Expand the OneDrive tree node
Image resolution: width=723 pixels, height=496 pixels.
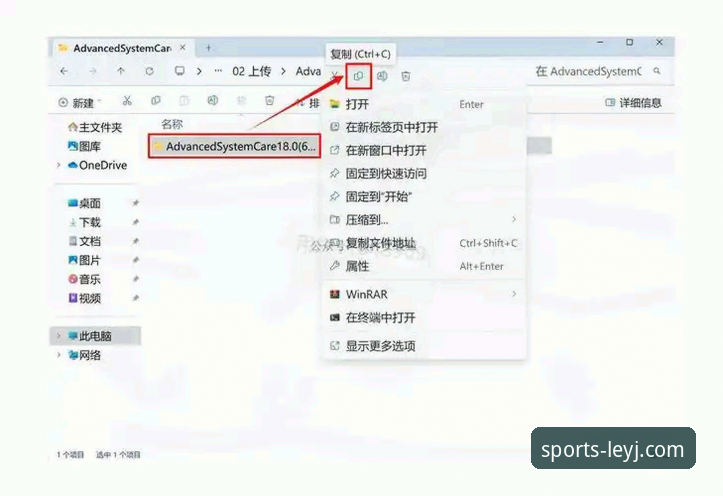[59, 165]
